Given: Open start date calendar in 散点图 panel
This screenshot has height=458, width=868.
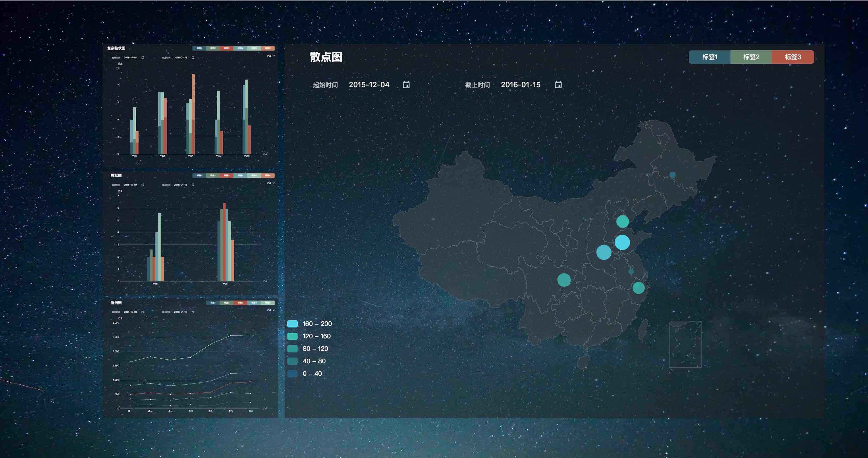Looking at the screenshot, I should pos(406,85).
